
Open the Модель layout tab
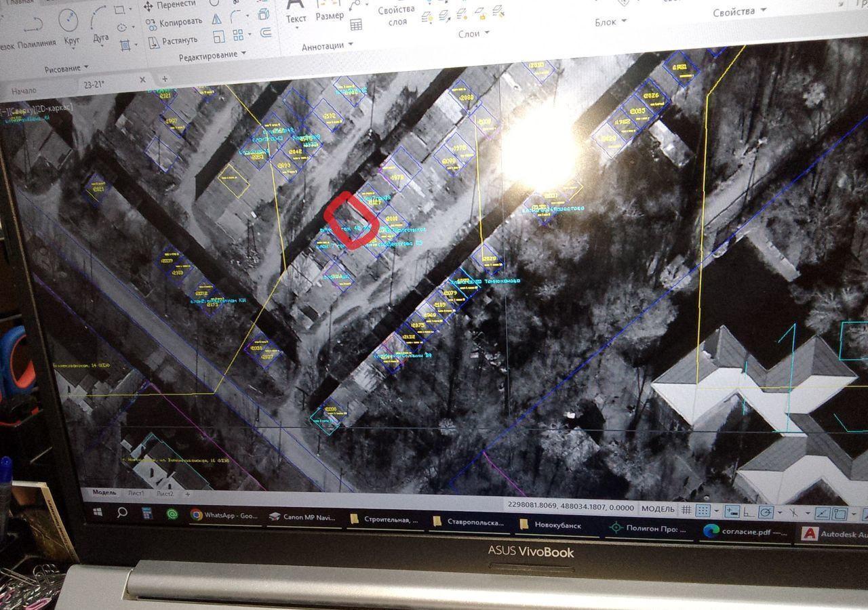(104, 493)
